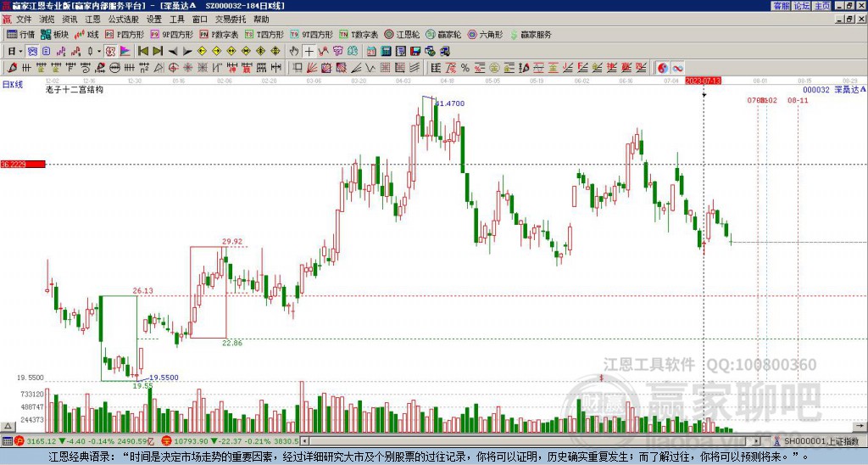Click the 日K线 chart label

point(12,84)
